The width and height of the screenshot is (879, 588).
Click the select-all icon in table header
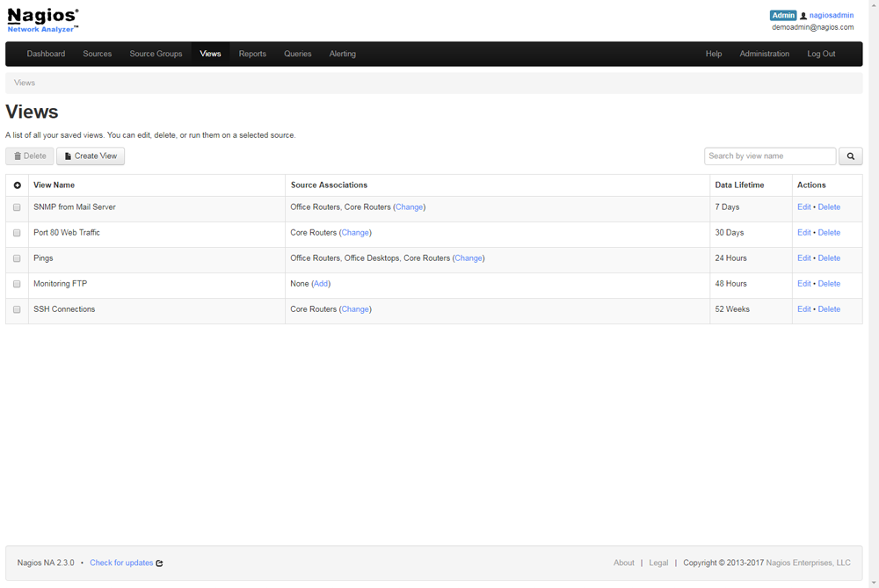[x=17, y=185]
